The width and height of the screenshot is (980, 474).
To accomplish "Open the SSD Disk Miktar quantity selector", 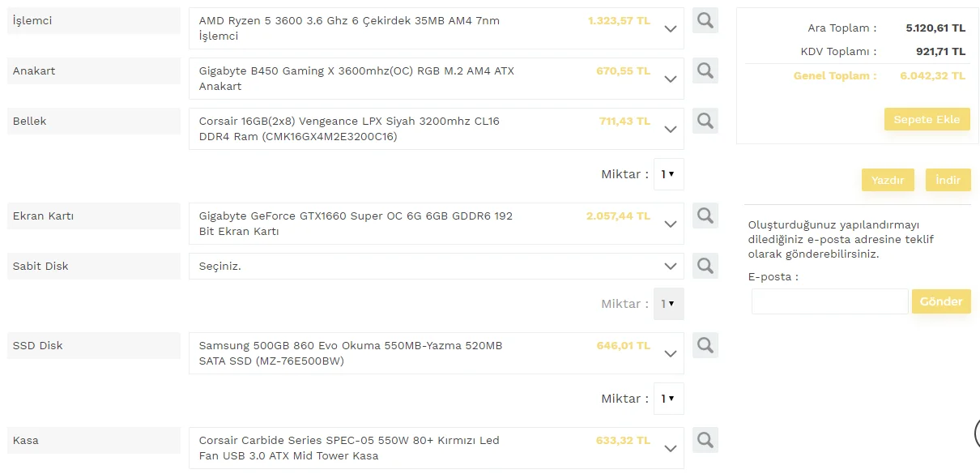I will click(x=668, y=399).
